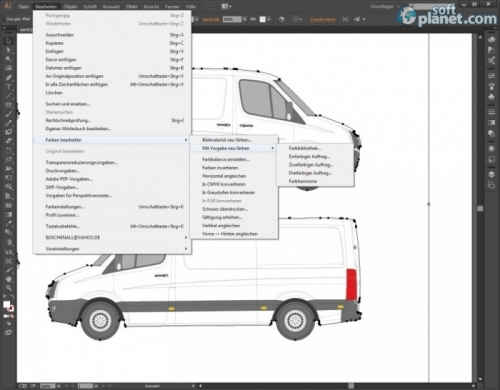Screen dimensions: 500x390
Task: Open the Stroke panel icon
Action: 491,112
